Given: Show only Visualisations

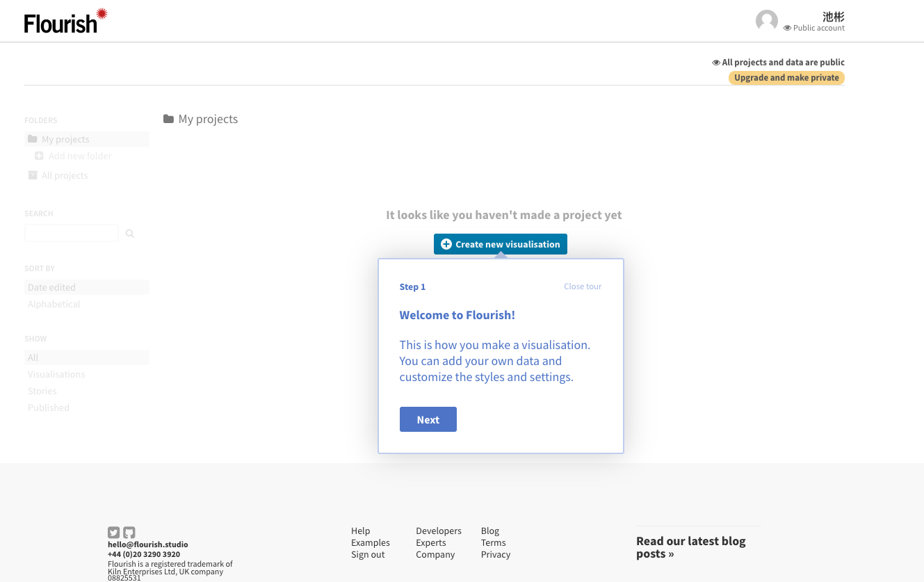Looking at the screenshot, I should [56, 374].
